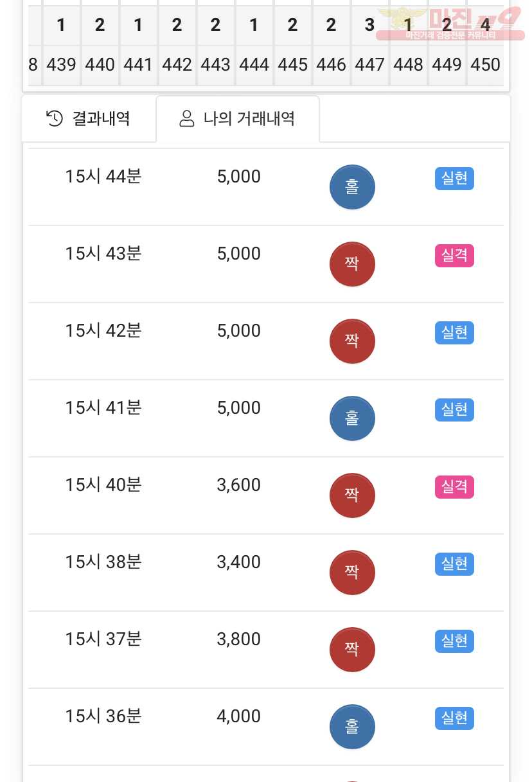Select the red 짝 circle at 15시 43분

(352, 265)
